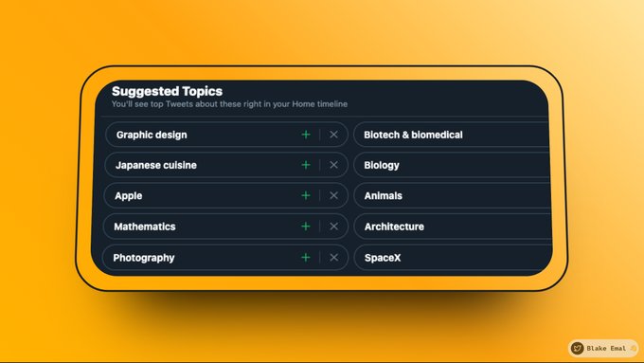
Task: Dismiss the Photography topic suggestion
Action: [334, 258]
